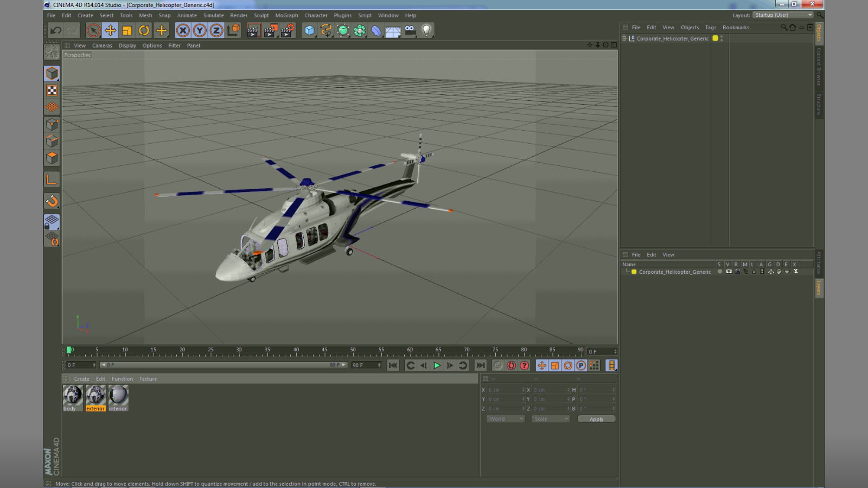Click yellow layer swatch of Corporate_Helicopter_Generic object
Screen dimensions: 868x488
[x=715, y=38]
